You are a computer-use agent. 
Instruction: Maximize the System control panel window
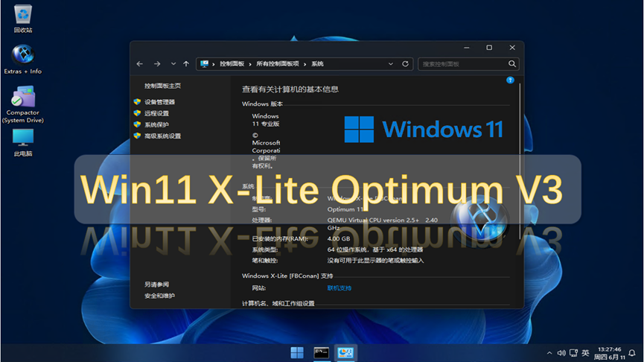[489, 48]
